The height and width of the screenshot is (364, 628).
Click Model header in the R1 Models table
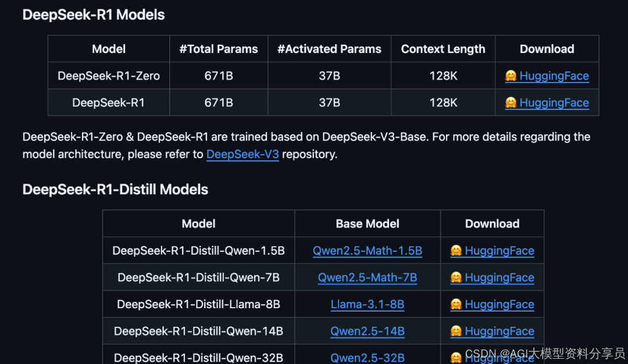coord(109,49)
